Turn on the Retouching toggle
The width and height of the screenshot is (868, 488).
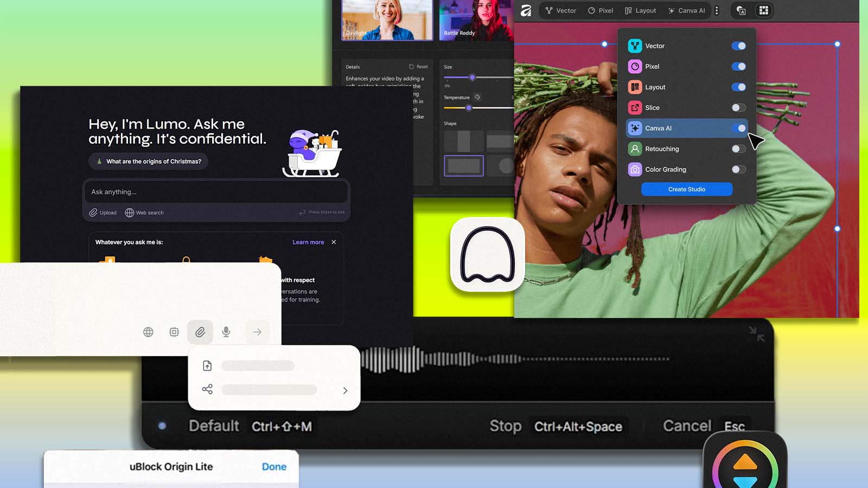coord(738,149)
